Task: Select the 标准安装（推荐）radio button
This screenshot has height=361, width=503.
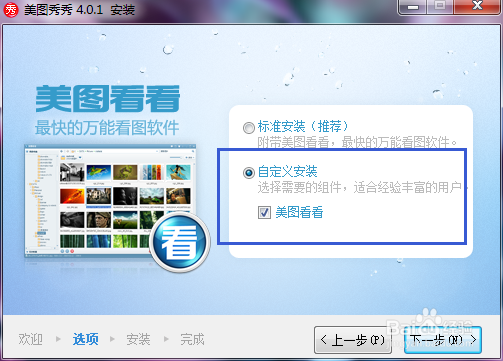Action: pos(249,128)
